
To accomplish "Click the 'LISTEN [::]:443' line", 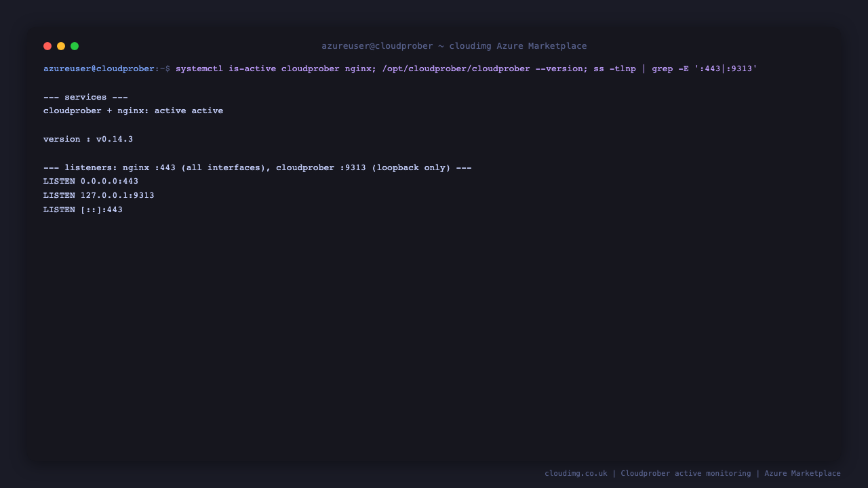I will [x=83, y=209].
